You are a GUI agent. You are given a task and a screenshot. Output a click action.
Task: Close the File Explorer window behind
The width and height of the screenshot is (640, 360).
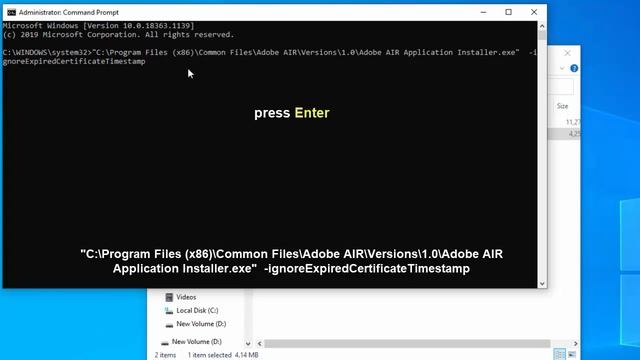pos(567,53)
